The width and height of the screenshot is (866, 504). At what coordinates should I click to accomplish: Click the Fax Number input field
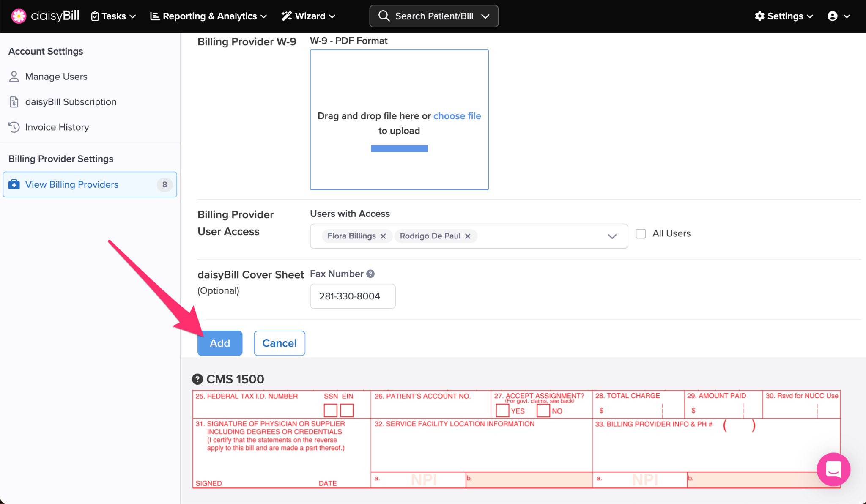[x=352, y=296]
